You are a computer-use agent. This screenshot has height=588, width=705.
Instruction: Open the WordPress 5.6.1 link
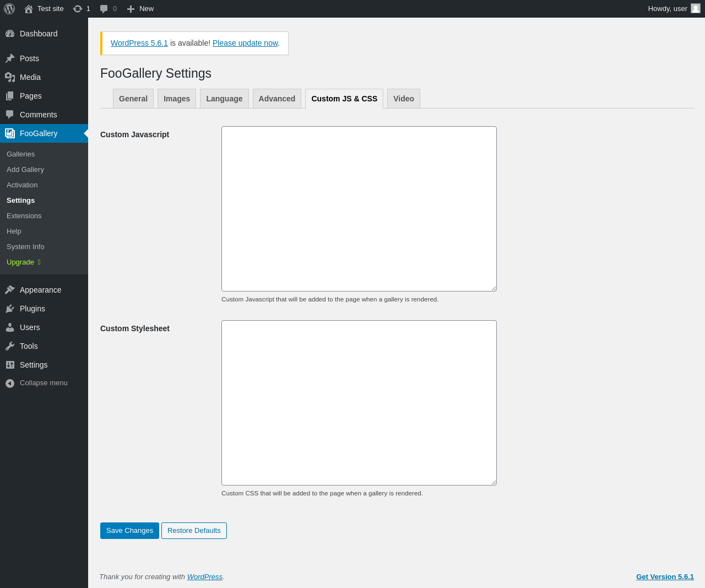coord(139,43)
